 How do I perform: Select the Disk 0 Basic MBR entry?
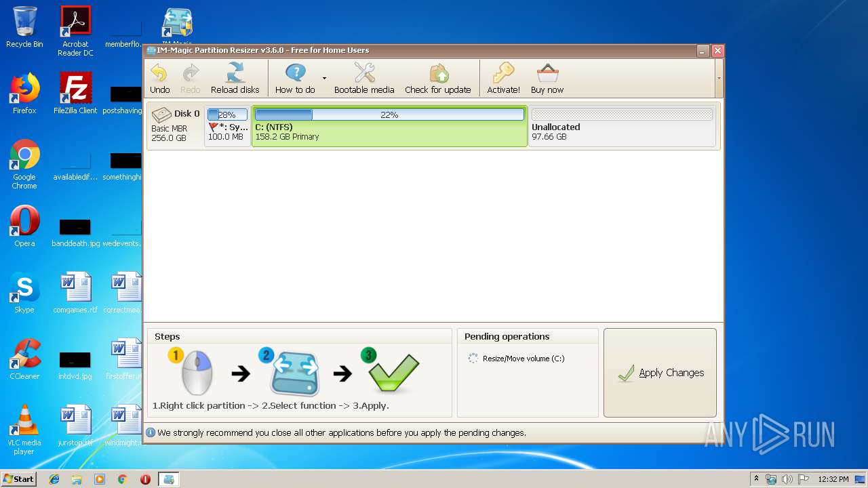176,125
